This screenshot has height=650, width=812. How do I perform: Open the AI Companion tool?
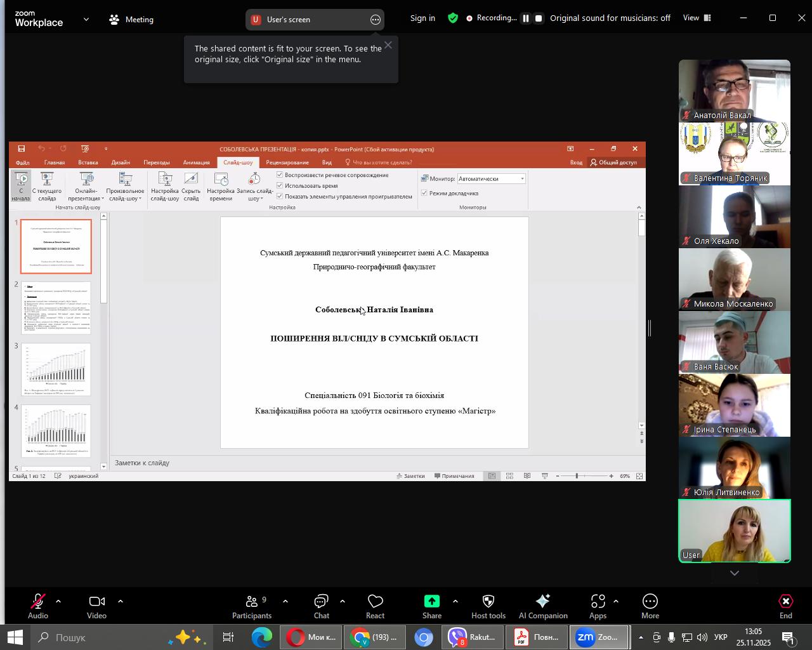pyautogui.click(x=542, y=606)
